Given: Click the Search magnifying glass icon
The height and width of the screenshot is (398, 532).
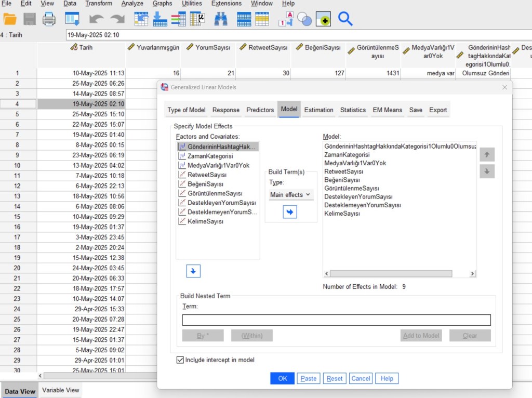Looking at the screenshot, I should click(x=345, y=19).
